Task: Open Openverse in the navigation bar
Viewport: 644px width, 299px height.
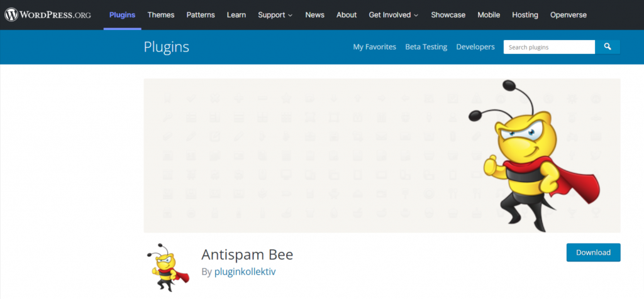Action: (x=569, y=15)
